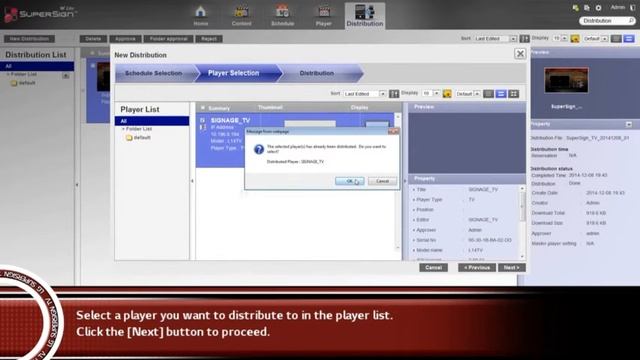640x360 pixels.
Task: Click Cancel in the message dialog
Action: 382,181
